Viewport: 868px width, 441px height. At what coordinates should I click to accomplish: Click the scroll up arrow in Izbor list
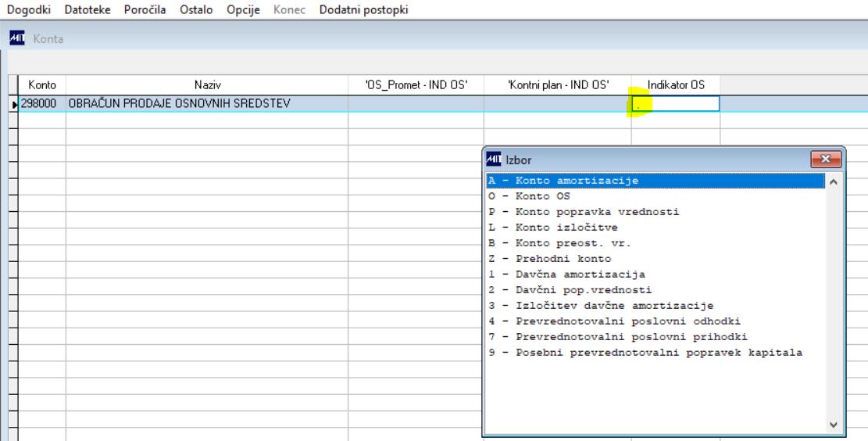pos(833,181)
